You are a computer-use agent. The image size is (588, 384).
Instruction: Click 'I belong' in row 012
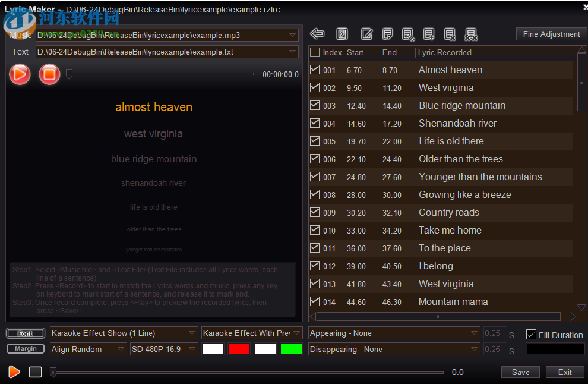pos(436,266)
